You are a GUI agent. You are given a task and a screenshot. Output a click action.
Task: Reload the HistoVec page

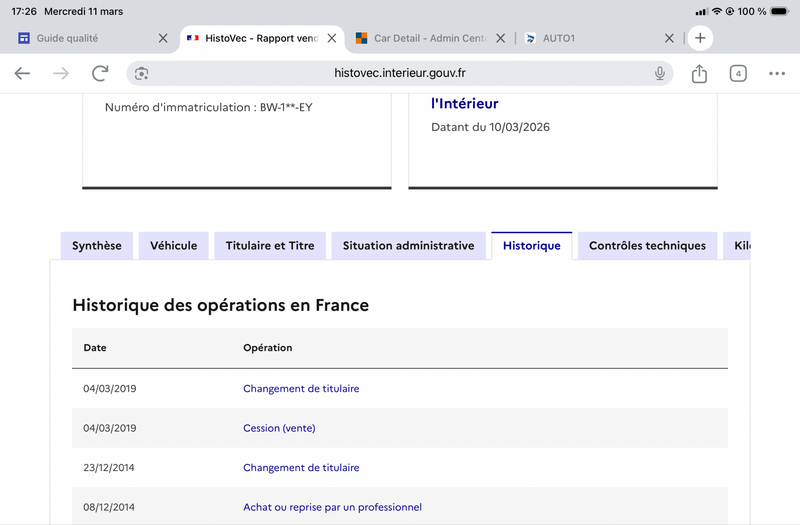coord(100,73)
